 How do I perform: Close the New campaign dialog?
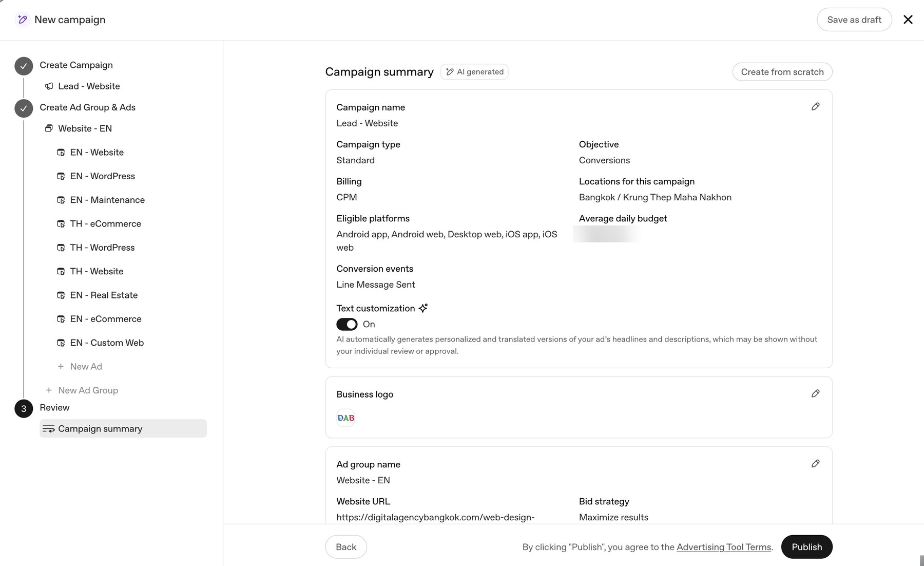(908, 20)
